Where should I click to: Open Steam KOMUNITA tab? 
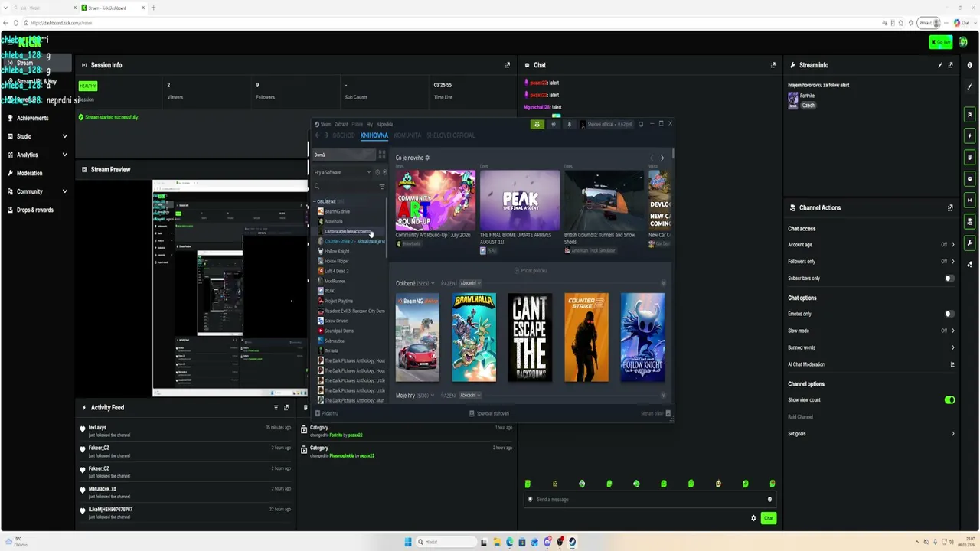click(407, 135)
